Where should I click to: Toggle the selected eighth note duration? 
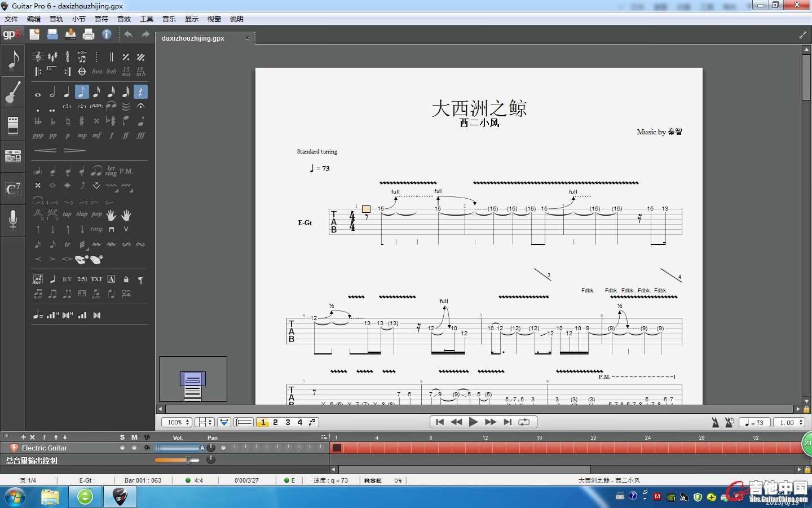pos(82,92)
